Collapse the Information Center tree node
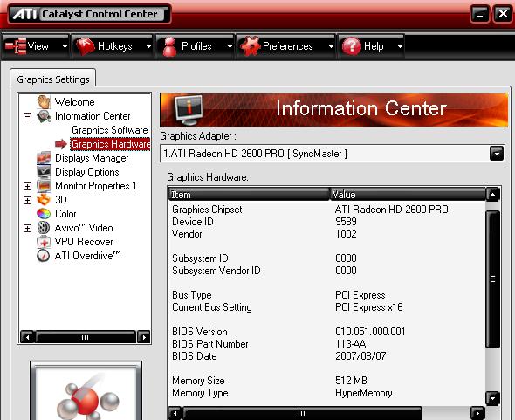515x420 pixels. [28, 116]
